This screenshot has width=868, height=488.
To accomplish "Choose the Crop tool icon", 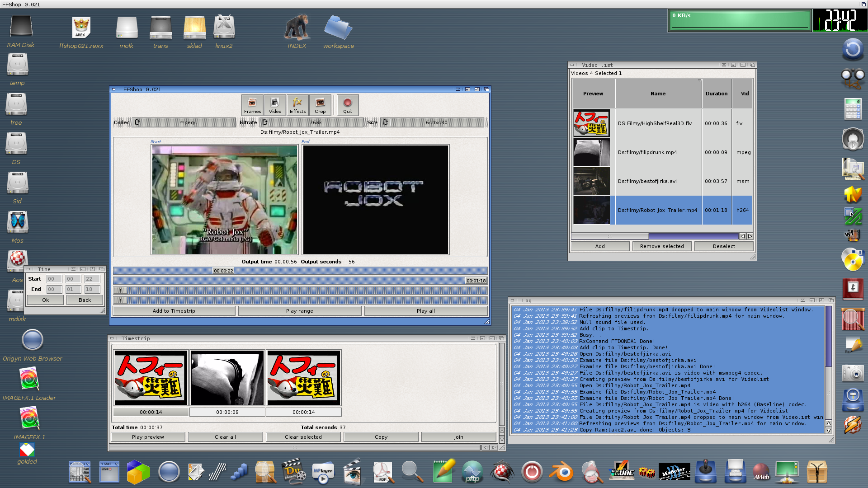I will click(x=320, y=105).
